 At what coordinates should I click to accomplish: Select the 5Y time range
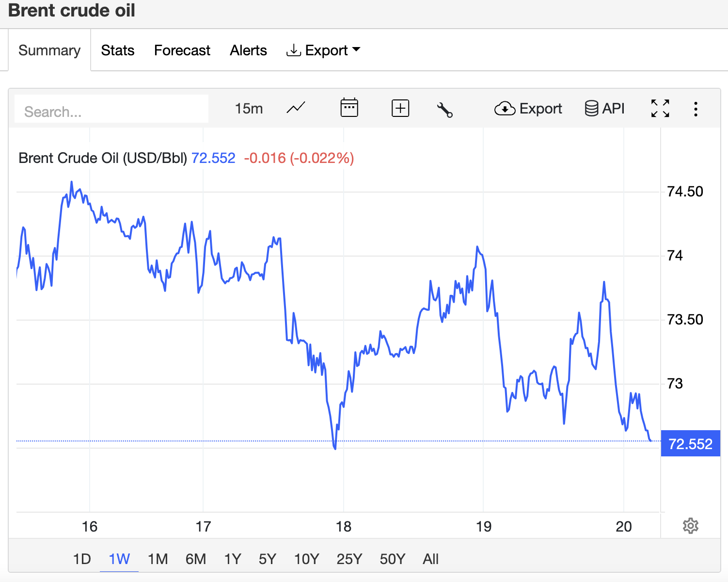click(267, 559)
